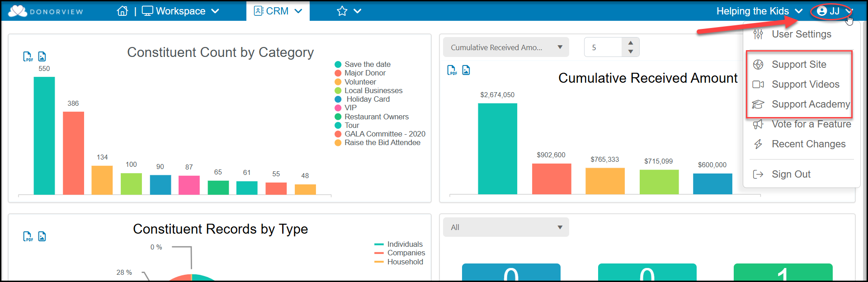Open User Settings menu item

801,34
